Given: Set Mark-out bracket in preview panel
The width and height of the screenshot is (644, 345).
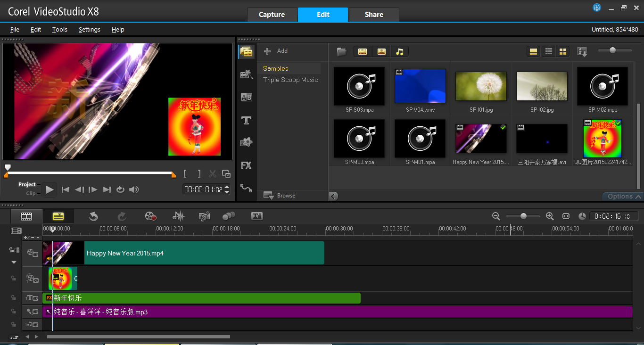Looking at the screenshot, I should 199,174.
